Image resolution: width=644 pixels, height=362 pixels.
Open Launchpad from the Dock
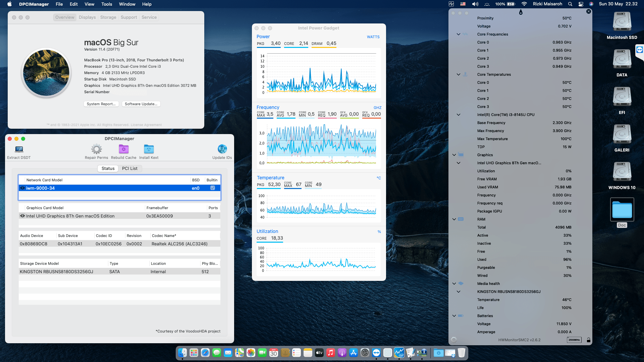point(194,353)
